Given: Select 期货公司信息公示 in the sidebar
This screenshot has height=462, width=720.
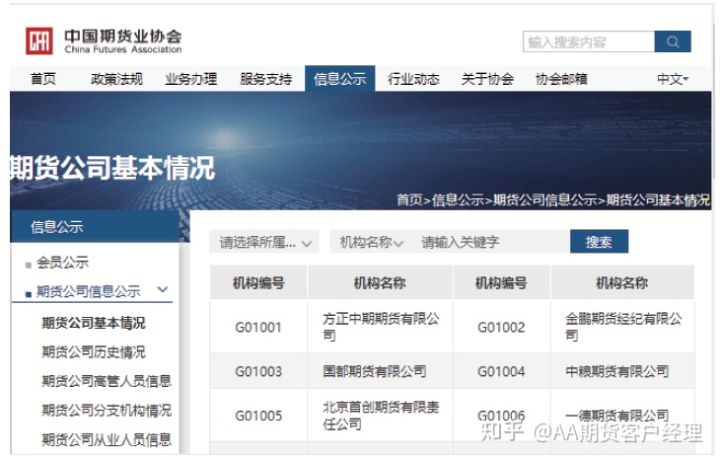Looking at the screenshot, I should pos(88,291).
